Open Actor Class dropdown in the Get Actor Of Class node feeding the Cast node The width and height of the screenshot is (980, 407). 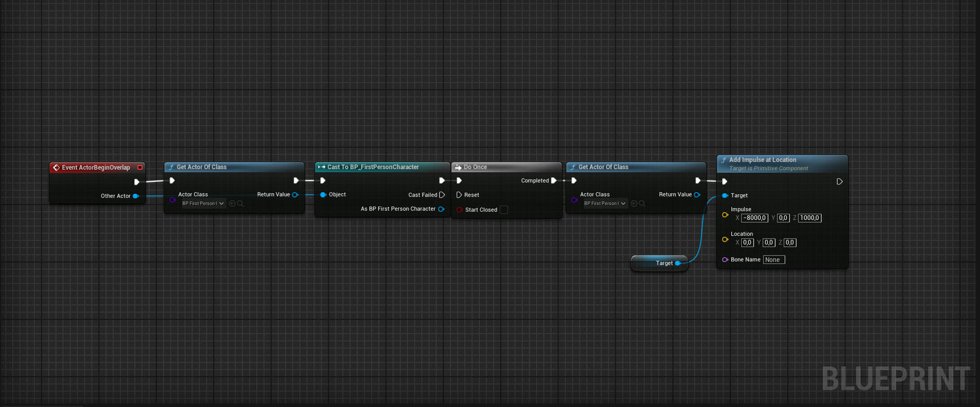pyautogui.click(x=204, y=204)
